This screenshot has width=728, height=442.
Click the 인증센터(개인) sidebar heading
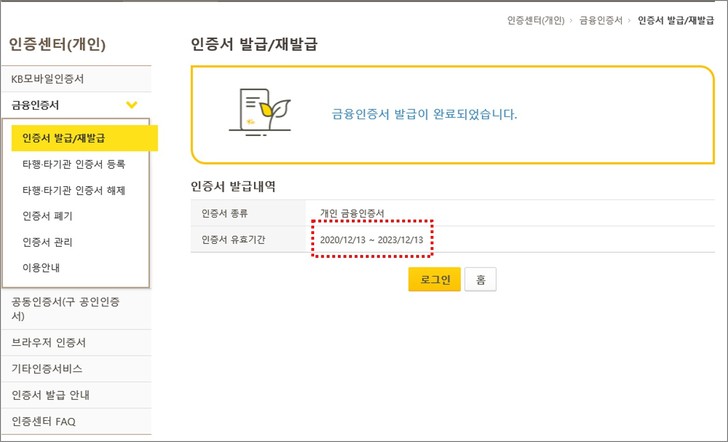57,45
